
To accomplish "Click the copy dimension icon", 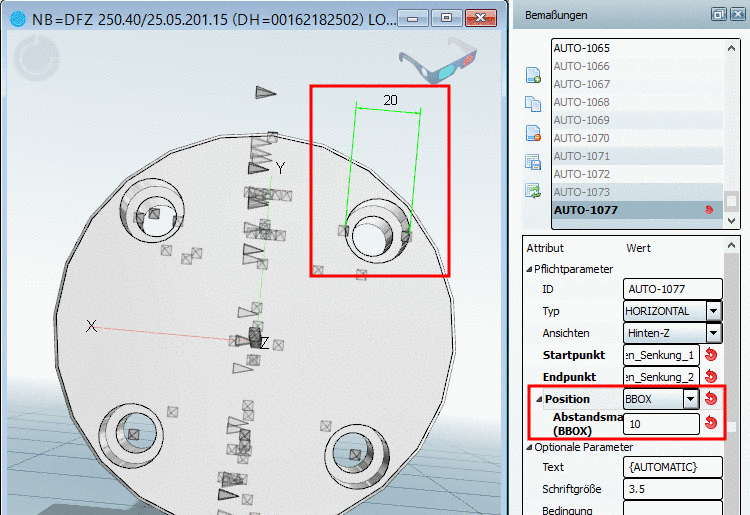I will coord(533,104).
